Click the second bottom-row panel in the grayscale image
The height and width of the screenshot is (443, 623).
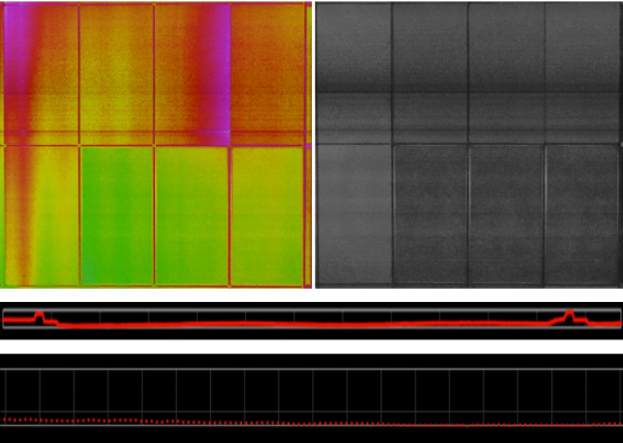point(430,214)
